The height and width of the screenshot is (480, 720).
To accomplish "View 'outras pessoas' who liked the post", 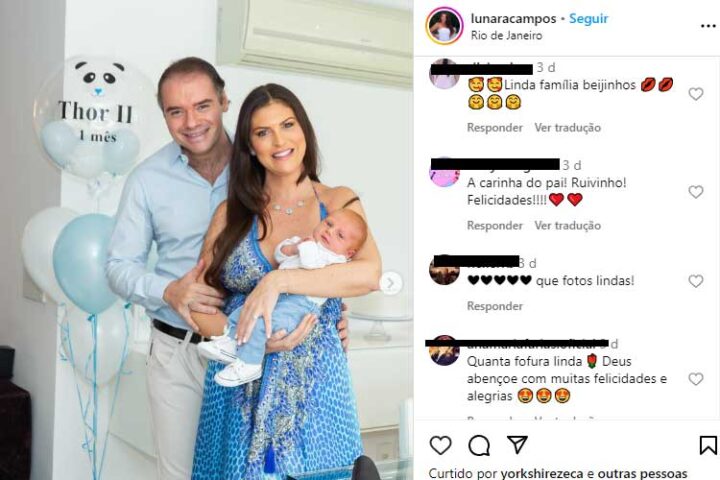I will (x=642, y=473).
